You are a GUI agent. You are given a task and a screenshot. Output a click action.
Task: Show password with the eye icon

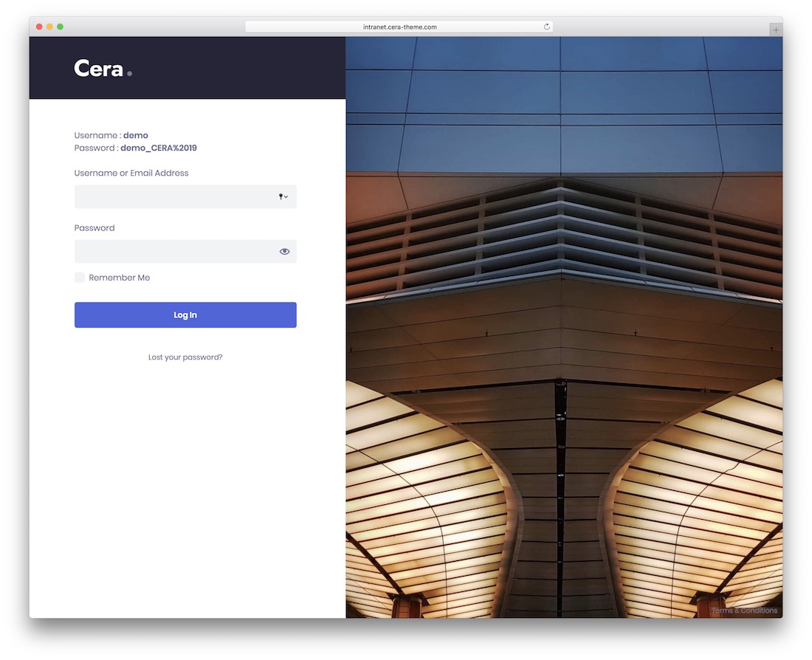pyautogui.click(x=284, y=251)
